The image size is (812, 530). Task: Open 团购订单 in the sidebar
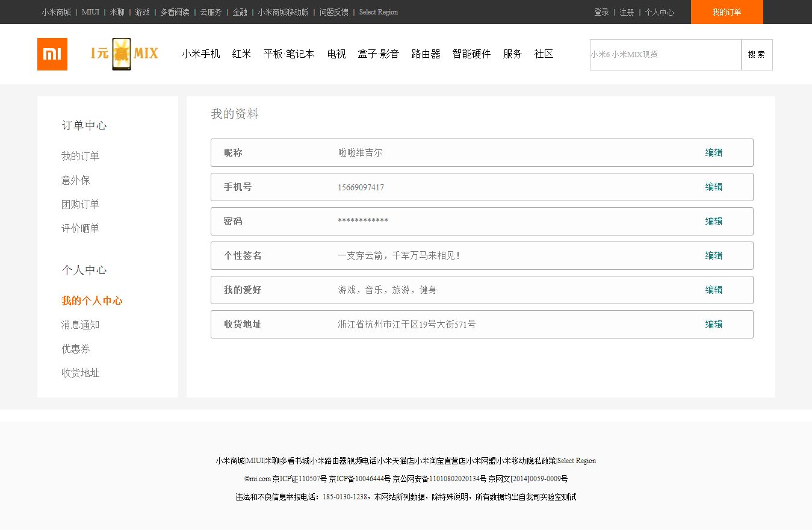click(80, 204)
